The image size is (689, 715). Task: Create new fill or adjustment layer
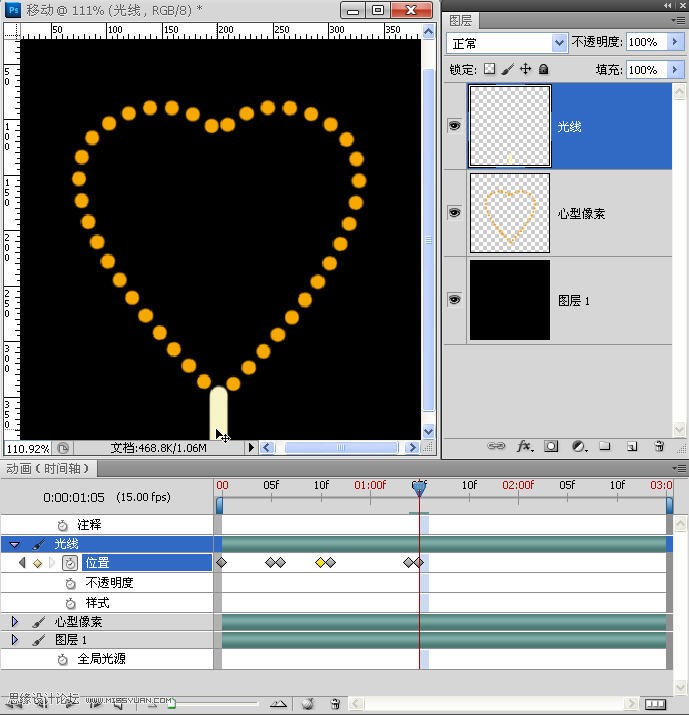tap(579, 446)
